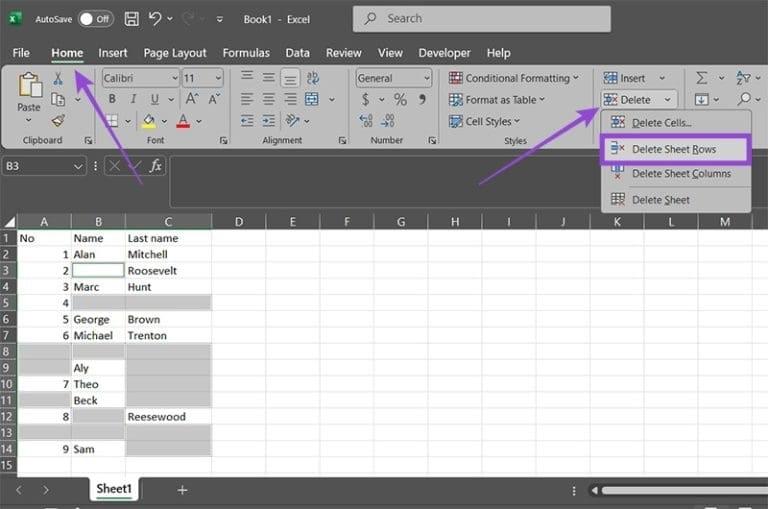The image size is (768, 509).
Task: Click the Borders icon
Action: [x=112, y=121]
